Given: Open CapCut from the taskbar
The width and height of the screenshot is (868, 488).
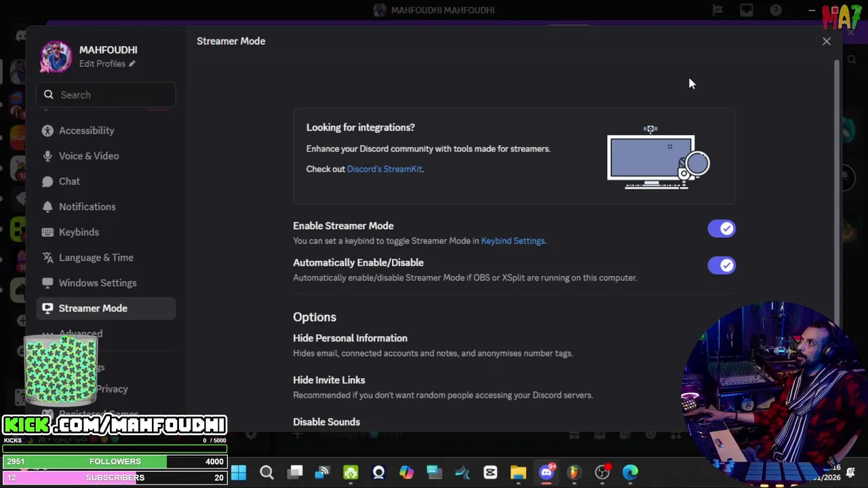Looking at the screenshot, I should pos(490,472).
